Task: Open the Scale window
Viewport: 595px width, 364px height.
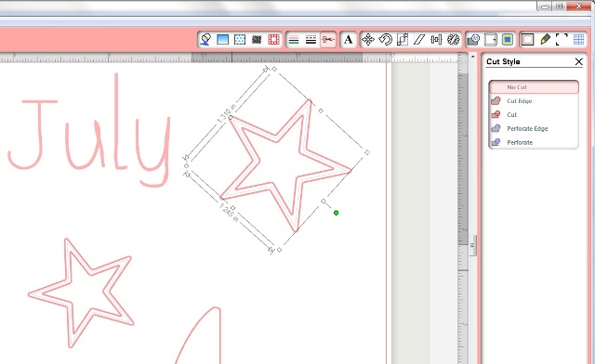Action: point(403,39)
